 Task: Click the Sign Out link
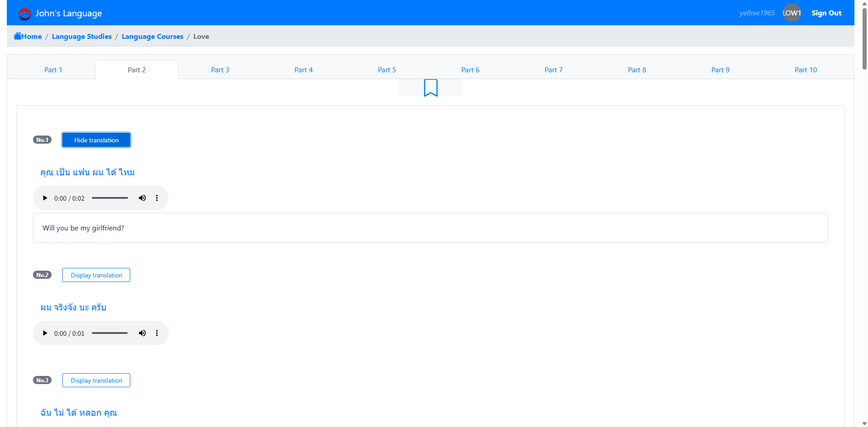[826, 13]
